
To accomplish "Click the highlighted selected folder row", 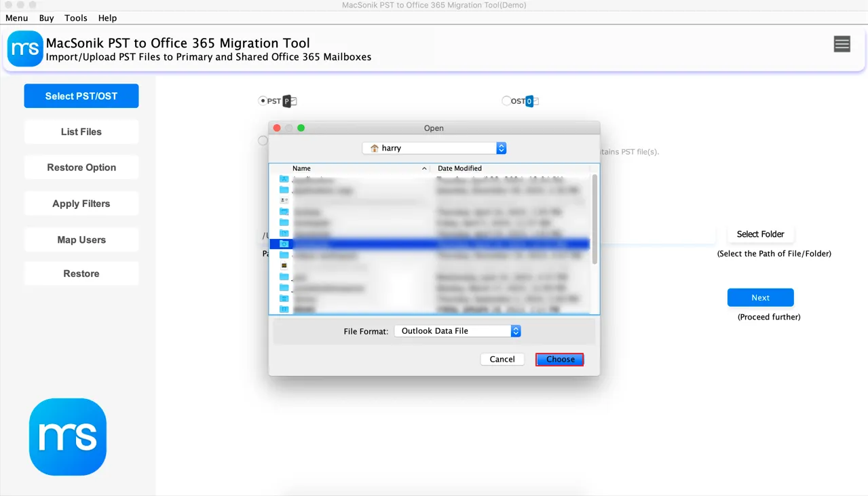I will 430,244.
